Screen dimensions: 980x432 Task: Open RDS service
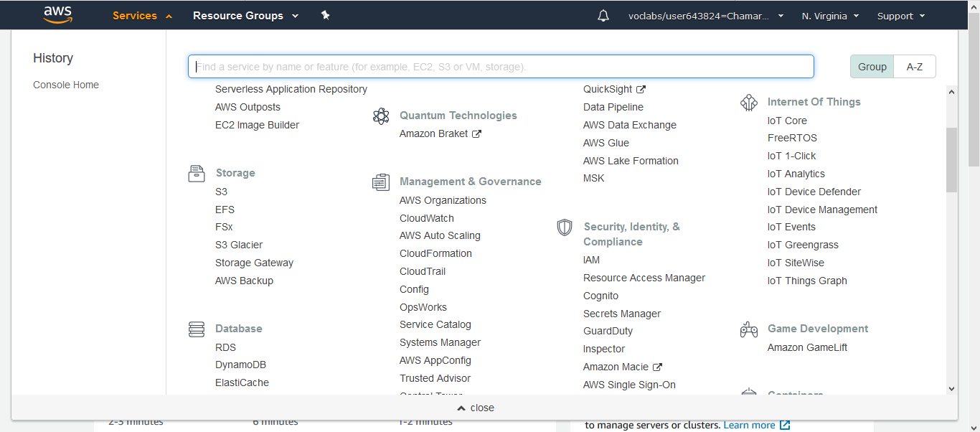[225, 347]
